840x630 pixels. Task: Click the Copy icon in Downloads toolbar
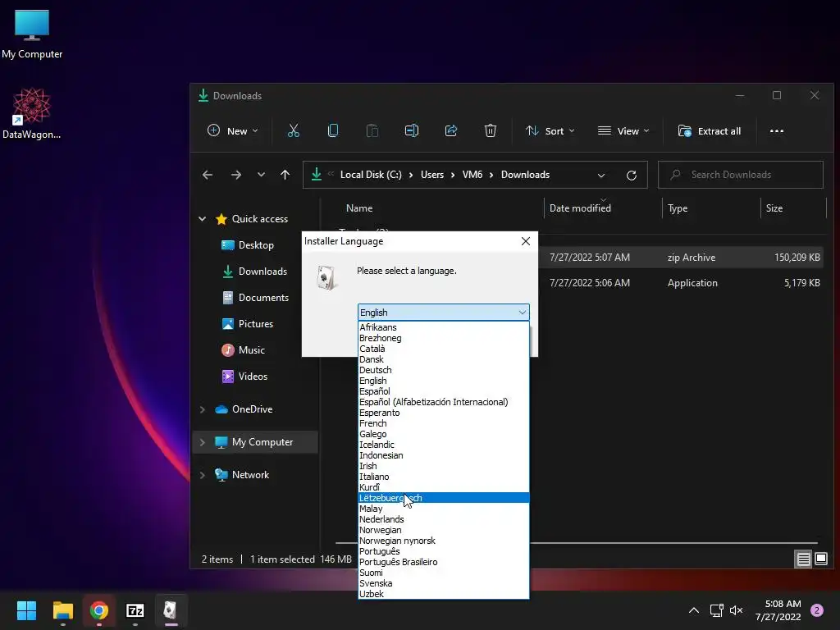[333, 130]
